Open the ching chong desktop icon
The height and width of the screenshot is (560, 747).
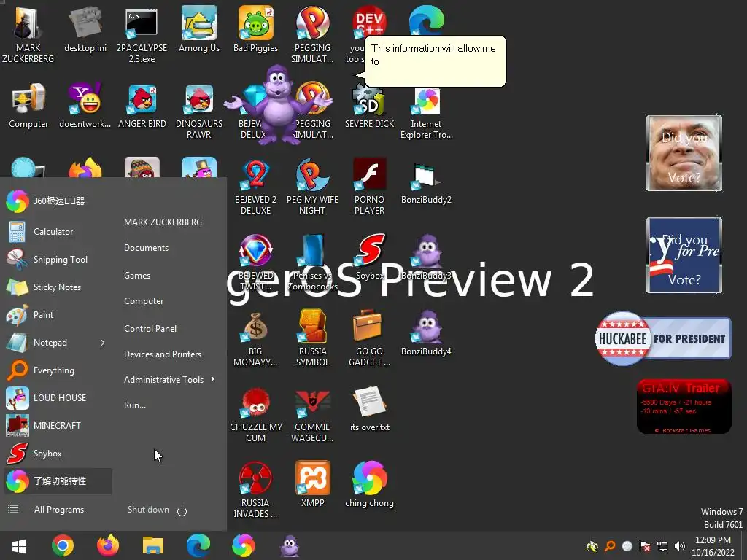tap(370, 484)
